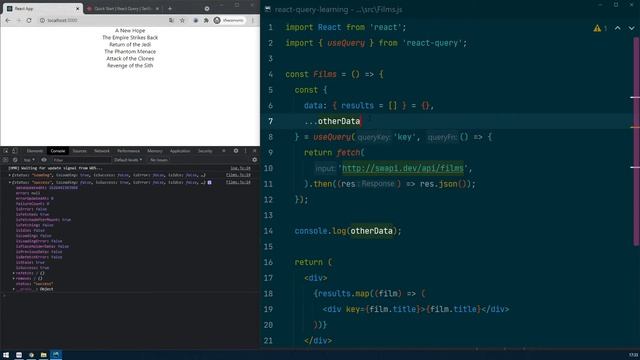This screenshot has height=360, width=640.
Task: Open console settings gear
Action: (254, 160)
